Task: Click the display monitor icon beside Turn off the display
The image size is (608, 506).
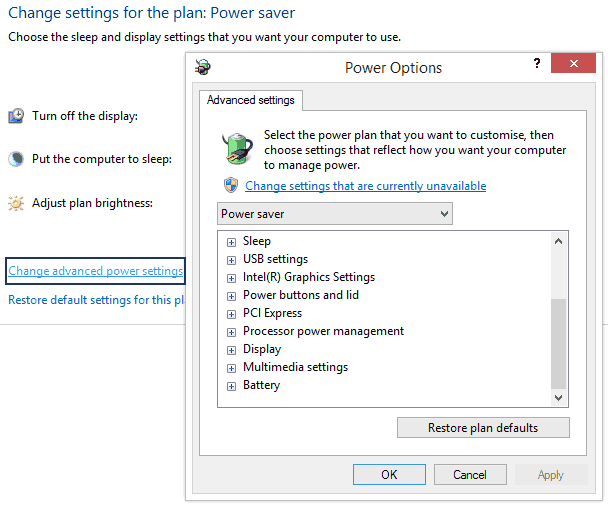Action: (x=16, y=116)
